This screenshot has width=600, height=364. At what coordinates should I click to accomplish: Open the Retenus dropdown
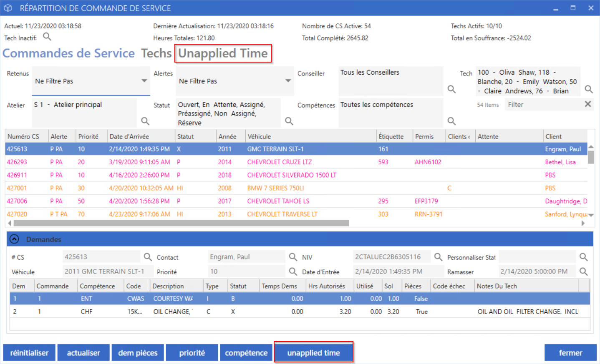[x=144, y=81]
